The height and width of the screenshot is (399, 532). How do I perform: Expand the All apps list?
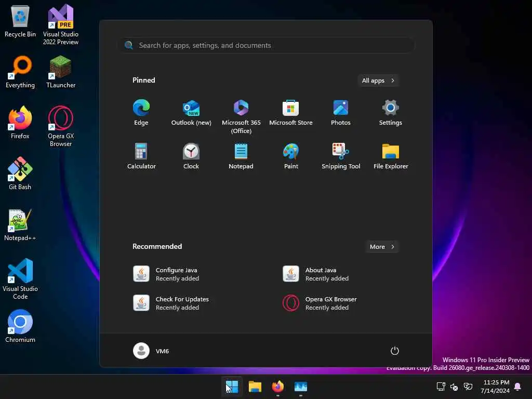tap(378, 81)
